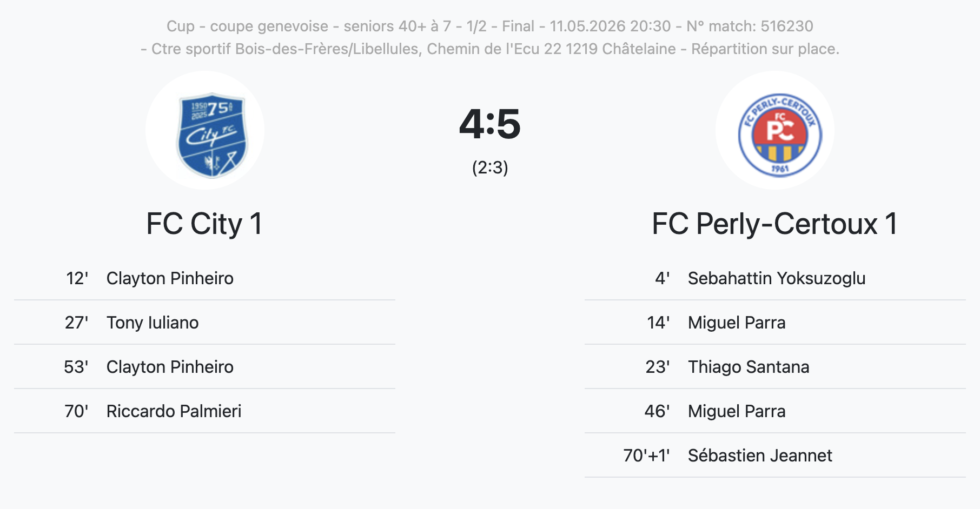Open the FC Perly-Certoux 1 team name
This screenshot has width=980, height=509.
coord(775,224)
